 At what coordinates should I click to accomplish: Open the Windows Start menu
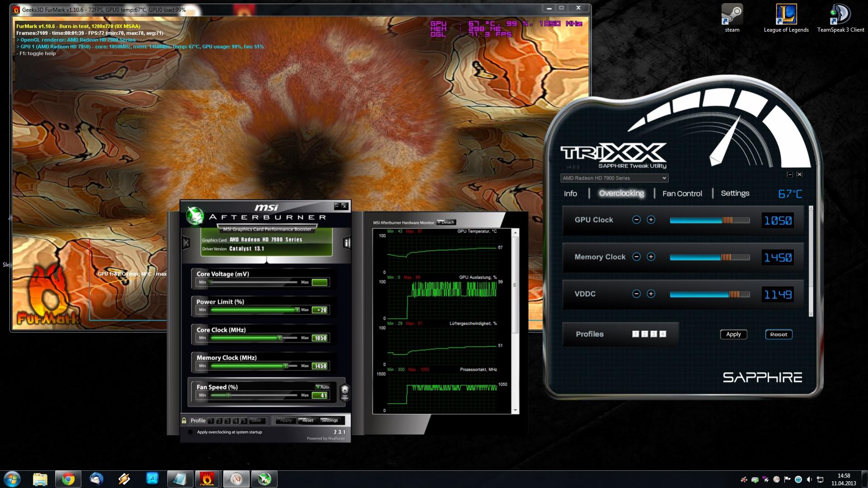point(12,479)
